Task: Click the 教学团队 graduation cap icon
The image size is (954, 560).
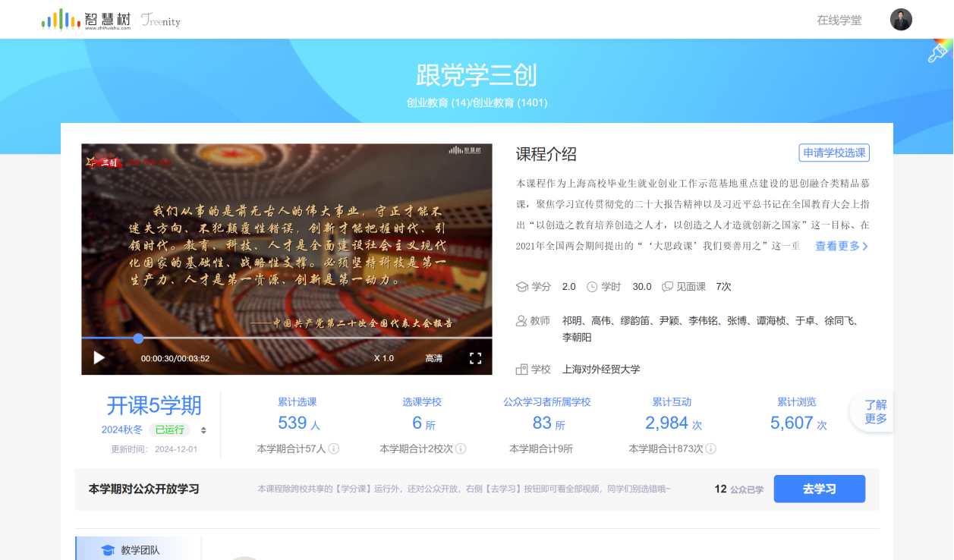Action: 108,550
